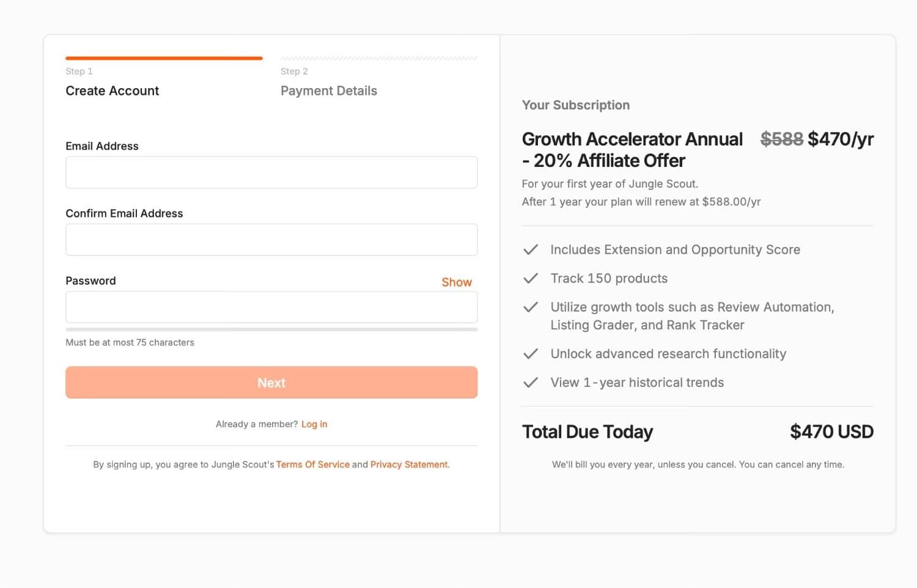This screenshot has width=917, height=588.
Task: Select the Confirm Email Address field
Action: [x=271, y=240]
